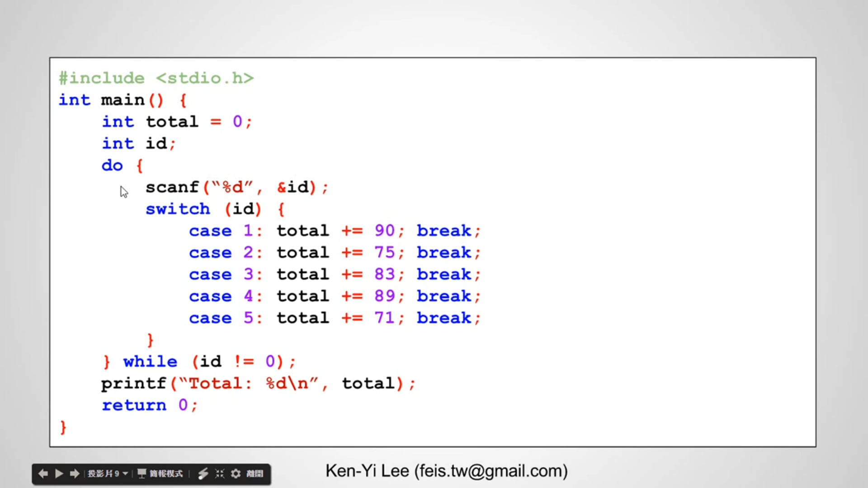Click the presenter view screen icon
868x488 pixels.
[142, 474]
